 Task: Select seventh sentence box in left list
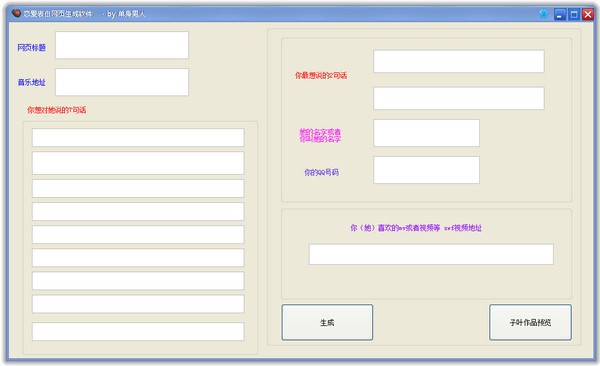coord(138,280)
